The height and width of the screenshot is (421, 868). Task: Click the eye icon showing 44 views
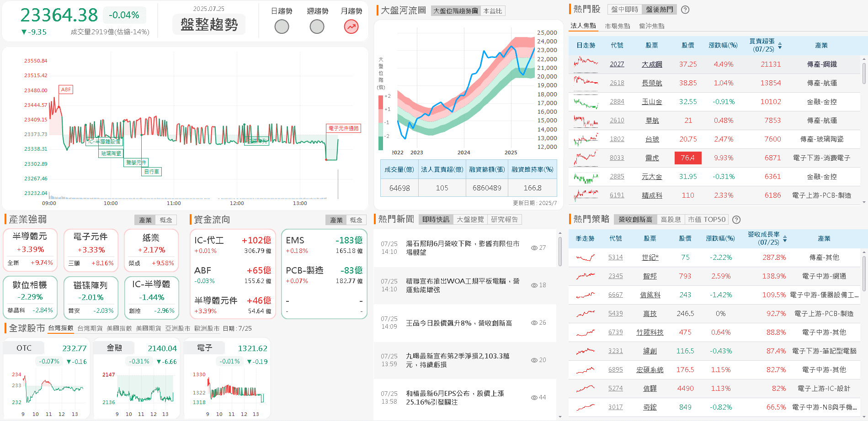[x=534, y=398]
